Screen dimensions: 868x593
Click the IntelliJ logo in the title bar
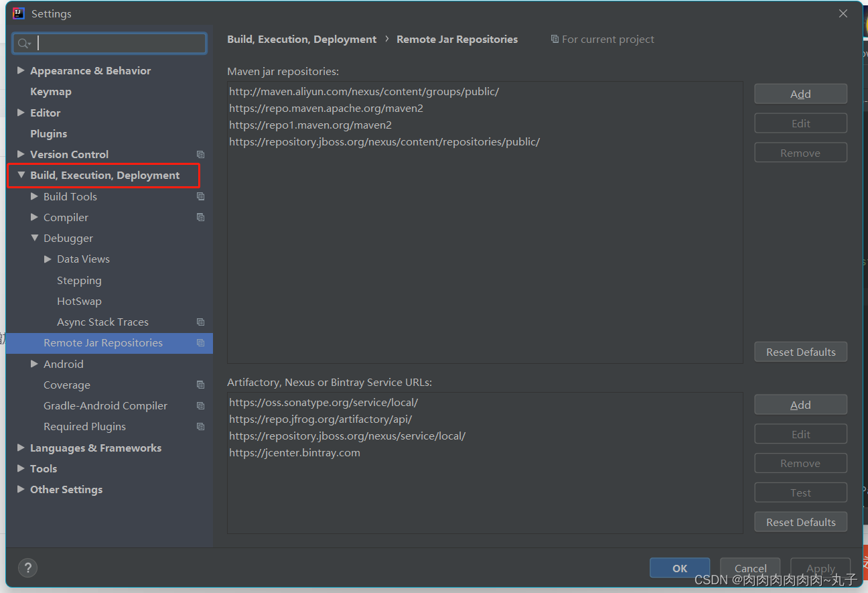[x=19, y=13]
